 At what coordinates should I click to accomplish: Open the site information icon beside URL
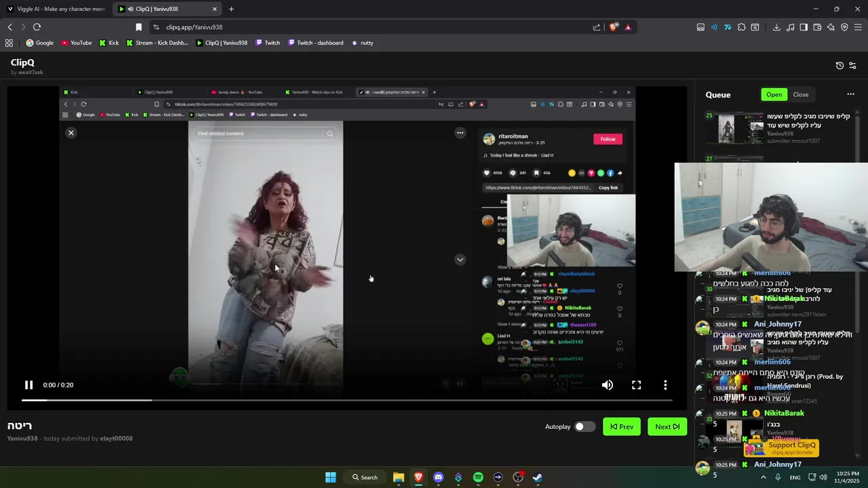pos(156,27)
